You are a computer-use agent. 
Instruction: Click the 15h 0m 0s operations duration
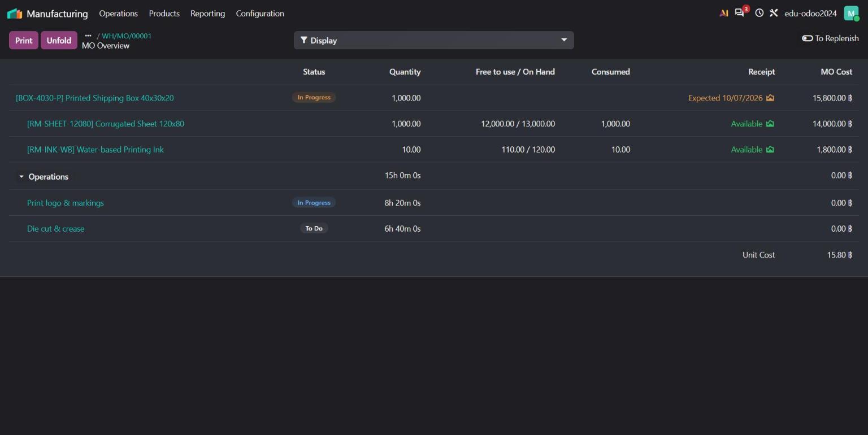point(403,175)
